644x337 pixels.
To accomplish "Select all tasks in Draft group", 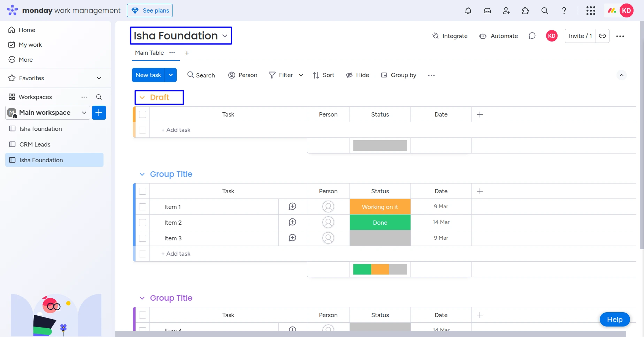I will 143,114.
